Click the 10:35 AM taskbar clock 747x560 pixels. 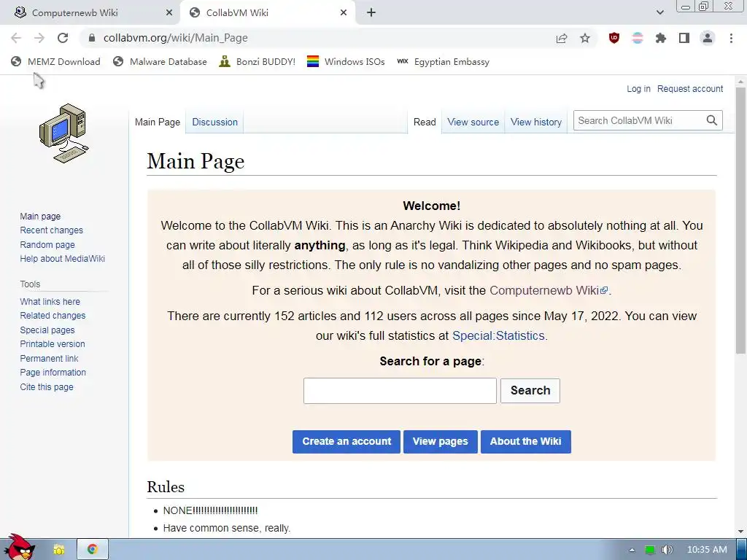[x=707, y=550]
